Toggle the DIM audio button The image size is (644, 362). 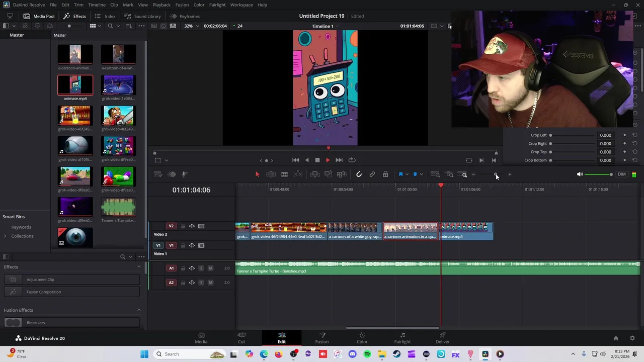(622, 174)
